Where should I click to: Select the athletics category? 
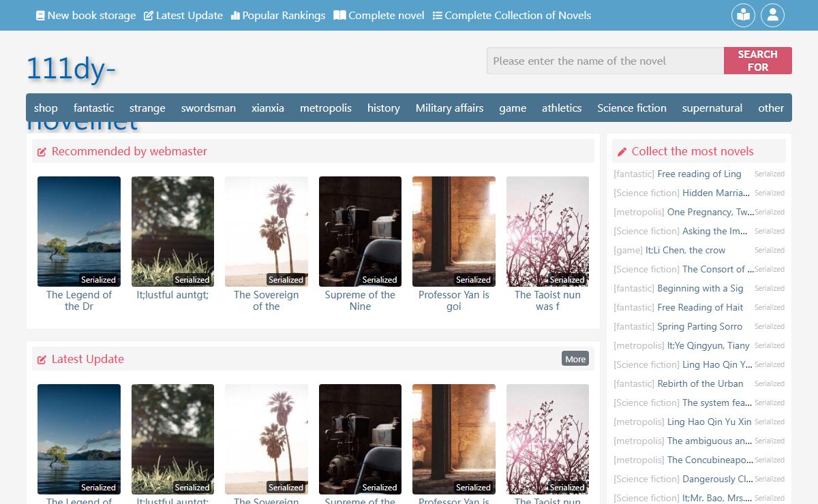pyautogui.click(x=562, y=108)
